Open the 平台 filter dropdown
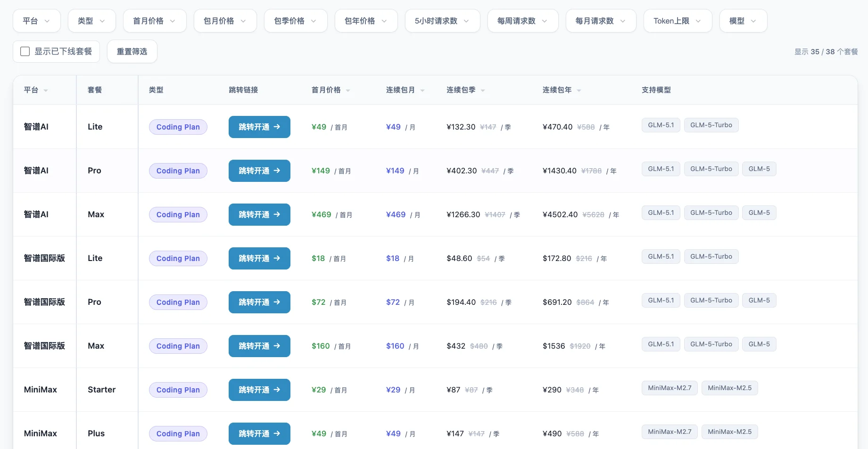Viewport: 868px width, 449px height. coord(37,21)
